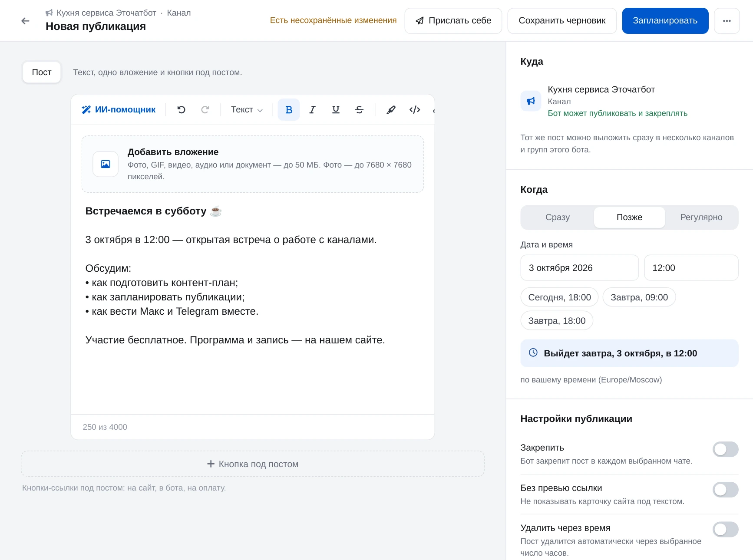The height and width of the screenshot is (560, 753).
Task: Toggle bold formatting
Action: [289, 110]
